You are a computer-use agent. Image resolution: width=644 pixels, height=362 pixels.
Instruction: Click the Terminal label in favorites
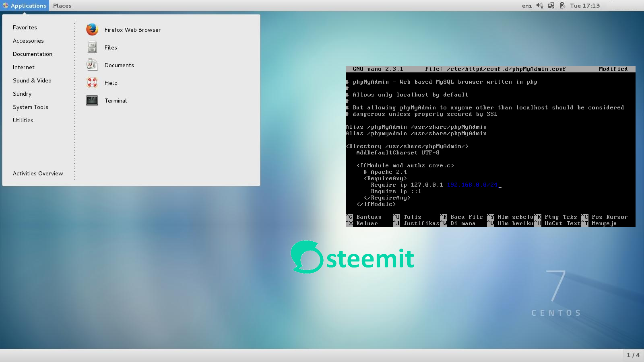tap(116, 101)
